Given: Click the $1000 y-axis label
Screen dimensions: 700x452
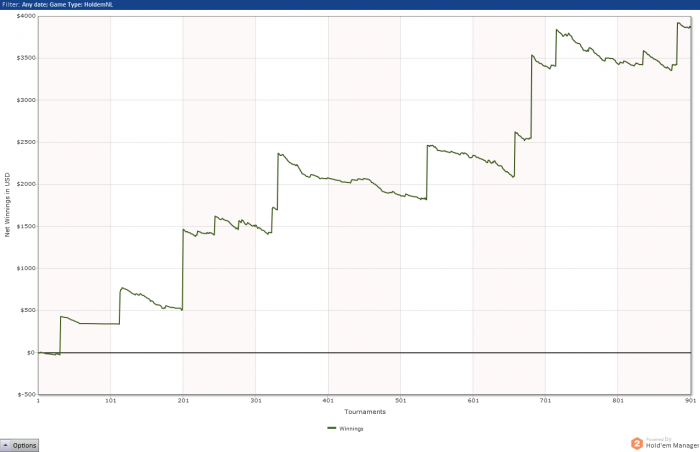Looking at the screenshot, I should (x=26, y=268).
